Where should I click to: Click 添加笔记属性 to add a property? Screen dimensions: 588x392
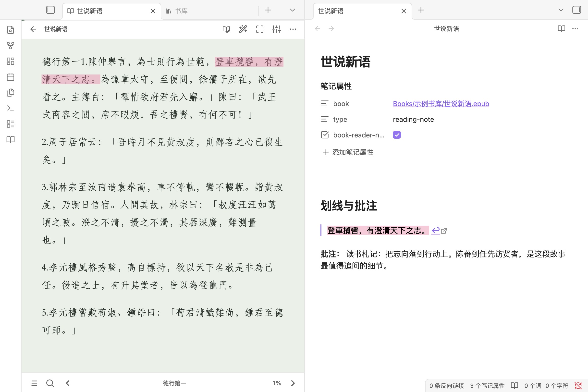348,152
